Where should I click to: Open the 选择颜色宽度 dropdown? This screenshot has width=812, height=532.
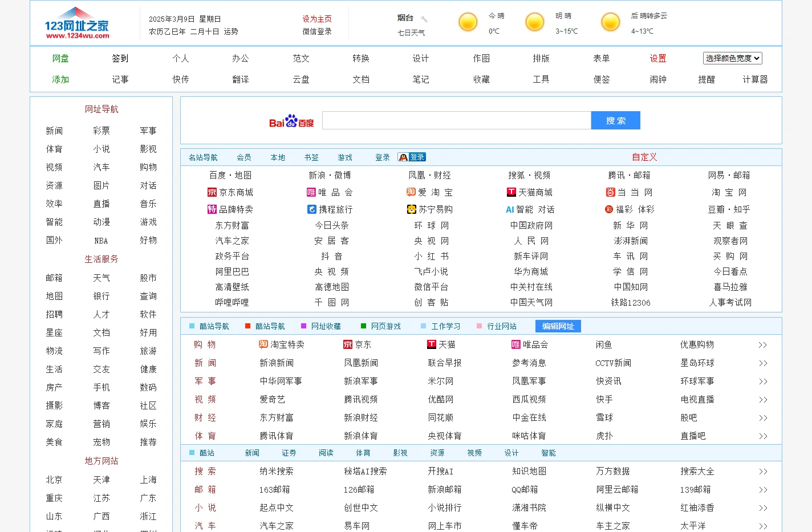(x=732, y=58)
